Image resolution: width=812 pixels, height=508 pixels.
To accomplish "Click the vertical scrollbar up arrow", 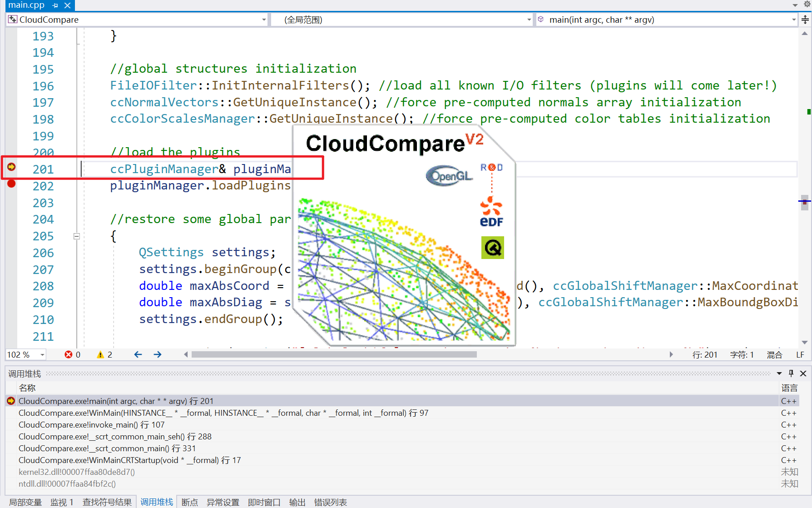I will tap(805, 34).
